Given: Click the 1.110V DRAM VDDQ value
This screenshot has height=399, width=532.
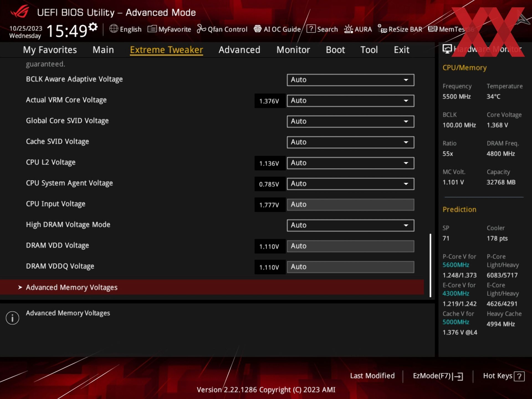Looking at the screenshot, I should [269, 267].
